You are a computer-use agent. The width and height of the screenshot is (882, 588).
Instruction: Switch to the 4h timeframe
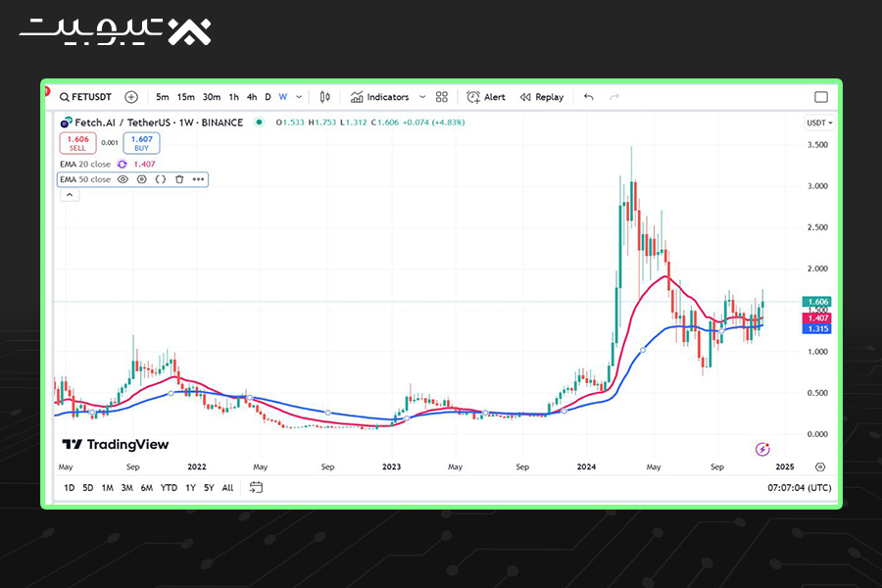point(252,97)
